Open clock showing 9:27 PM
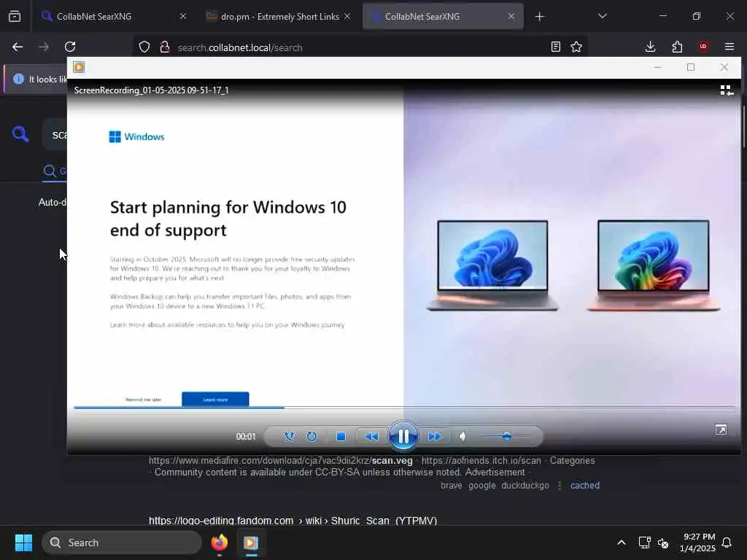The width and height of the screenshot is (747, 560). click(x=697, y=542)
